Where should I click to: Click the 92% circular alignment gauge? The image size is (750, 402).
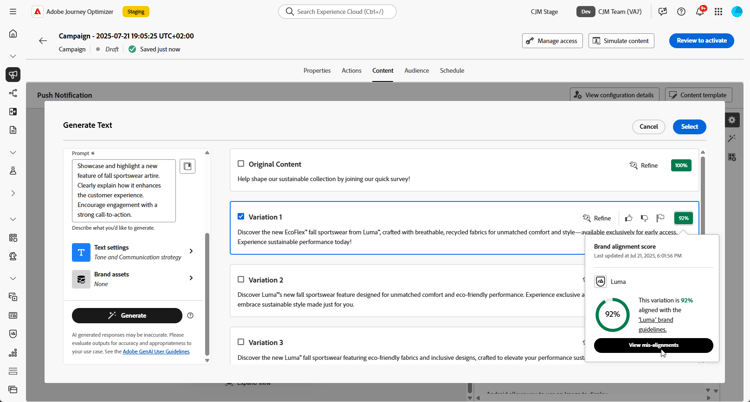click(612, 314)
